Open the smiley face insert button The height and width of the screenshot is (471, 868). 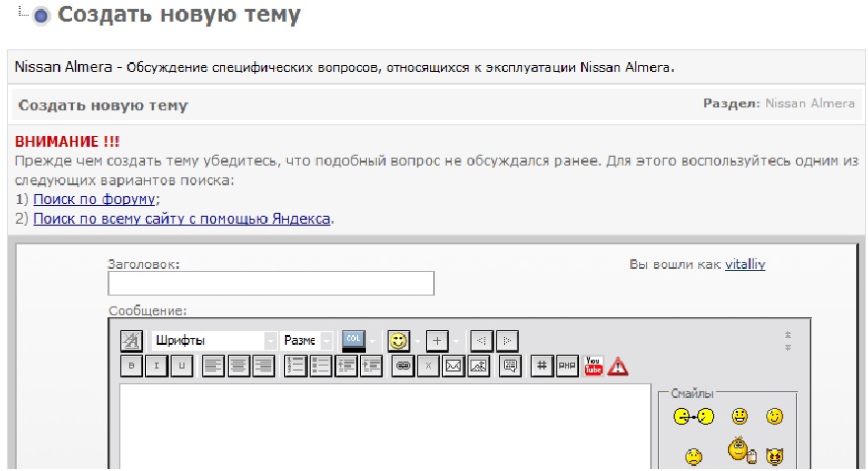click(x=398, y=341)
